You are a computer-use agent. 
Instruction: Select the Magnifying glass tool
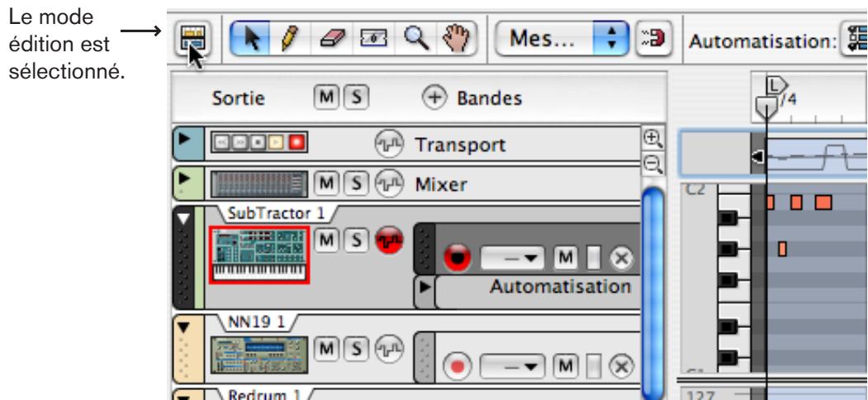415,40
